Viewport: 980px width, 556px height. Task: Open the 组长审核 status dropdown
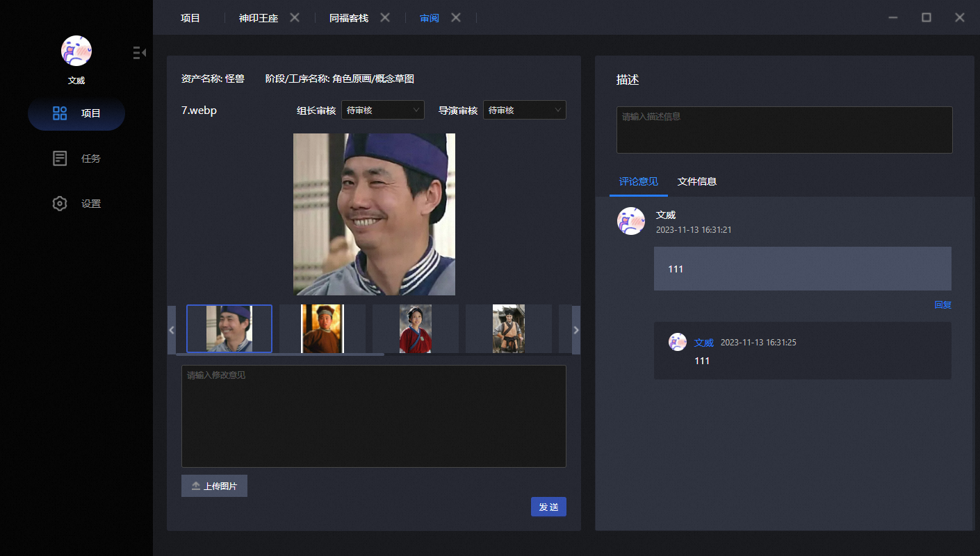point(383,110)
